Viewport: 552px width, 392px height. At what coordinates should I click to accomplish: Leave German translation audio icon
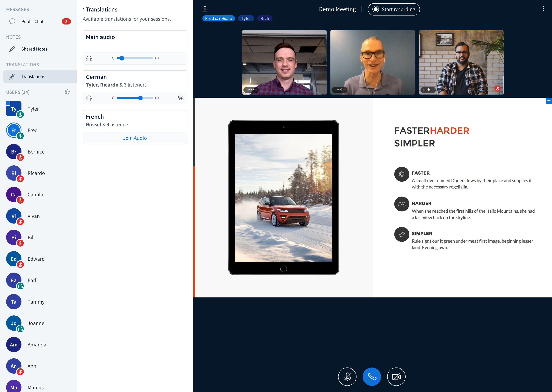[181, 98]
